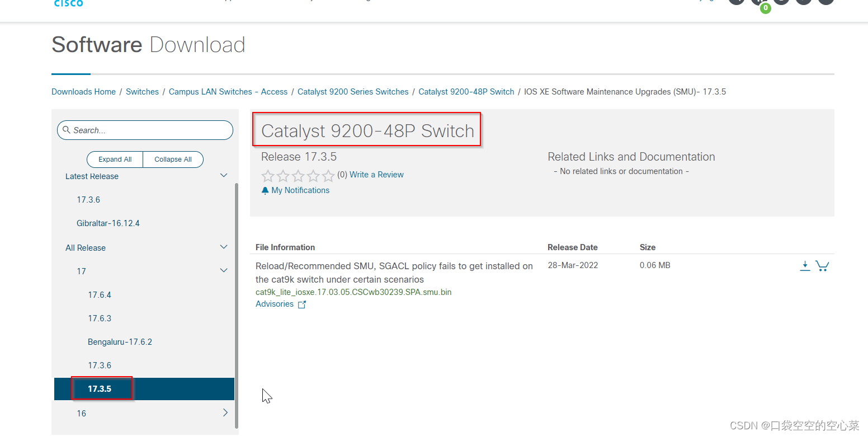Expand the release 16 group chevron
Screen dimensions: 868x436
[225, 412]
